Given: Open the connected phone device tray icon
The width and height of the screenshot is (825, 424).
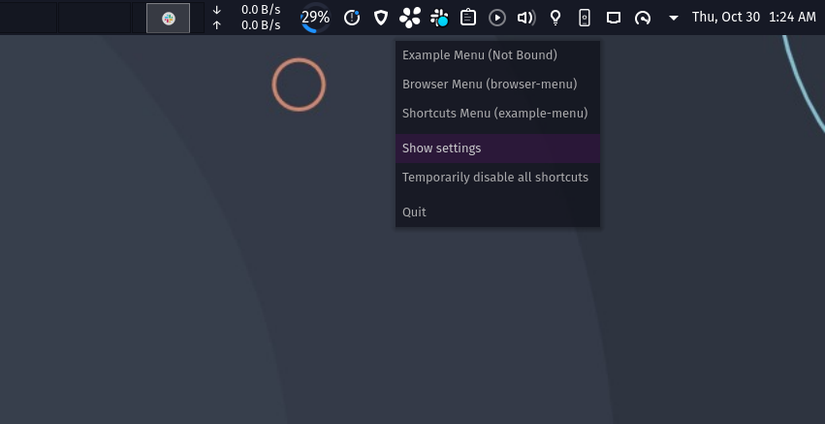Looking at the screenshot, I should click(584, 18).
